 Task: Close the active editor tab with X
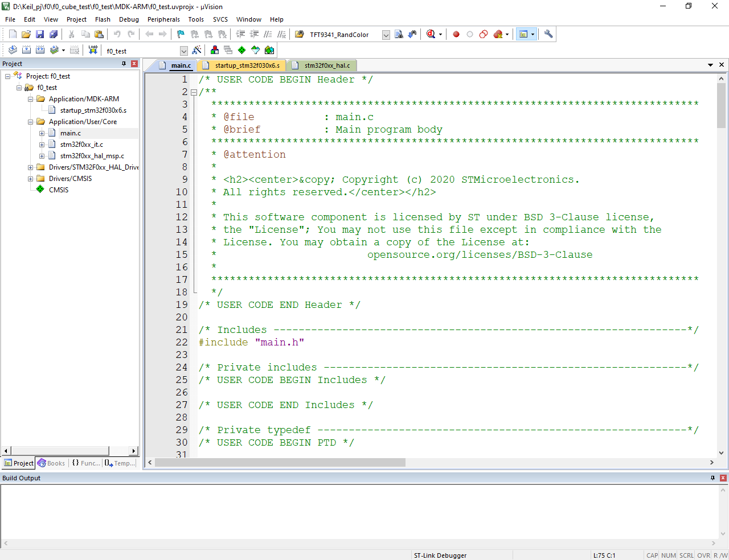[722, 64]
